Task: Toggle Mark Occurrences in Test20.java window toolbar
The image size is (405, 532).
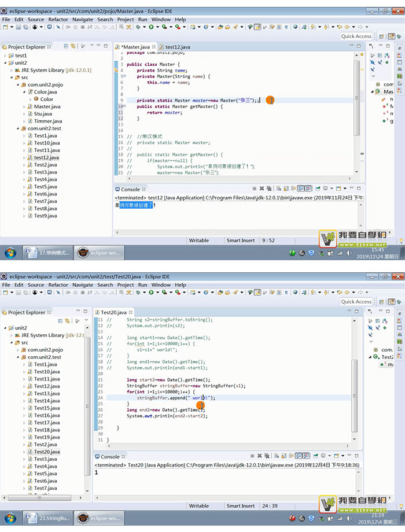Action: (257, 292)
